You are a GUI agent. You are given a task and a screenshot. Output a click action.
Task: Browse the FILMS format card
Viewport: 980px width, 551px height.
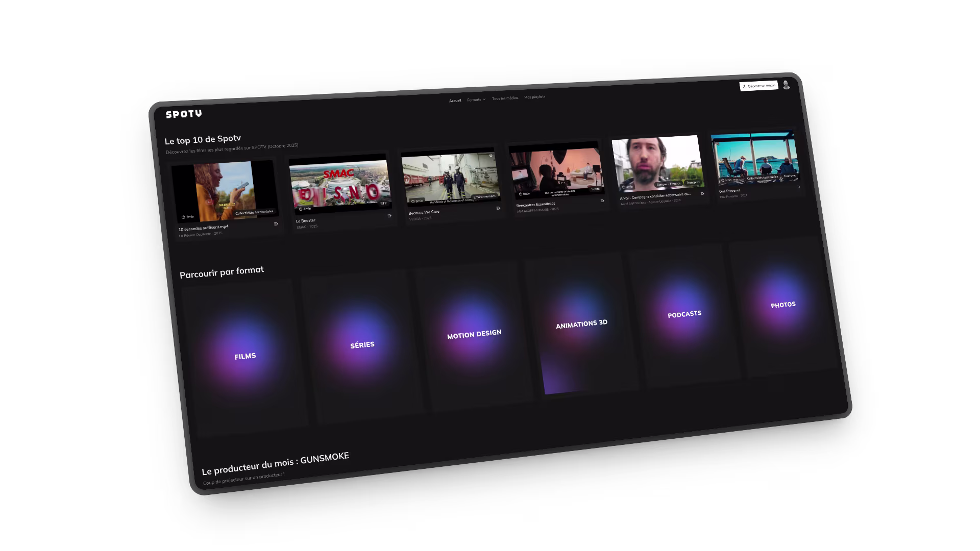point(245,357)
